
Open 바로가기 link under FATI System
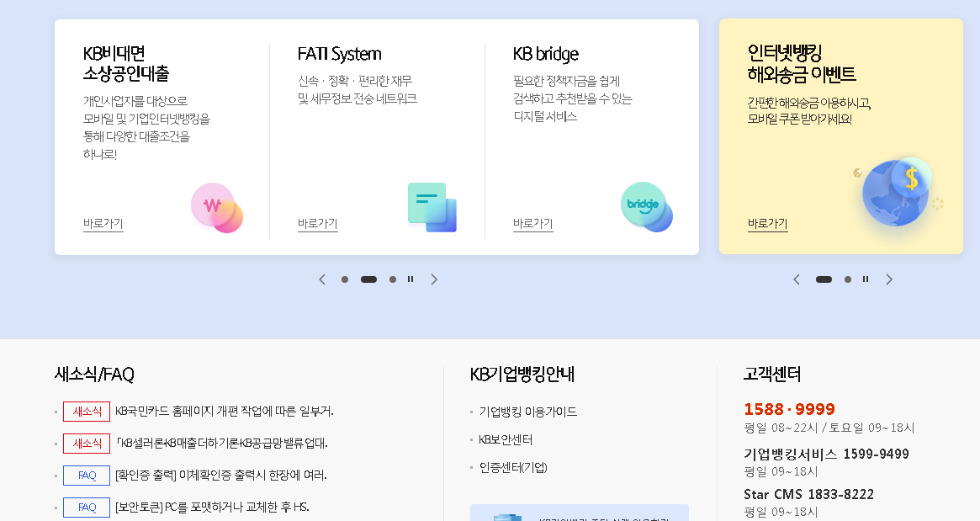[x=317, y=224]
